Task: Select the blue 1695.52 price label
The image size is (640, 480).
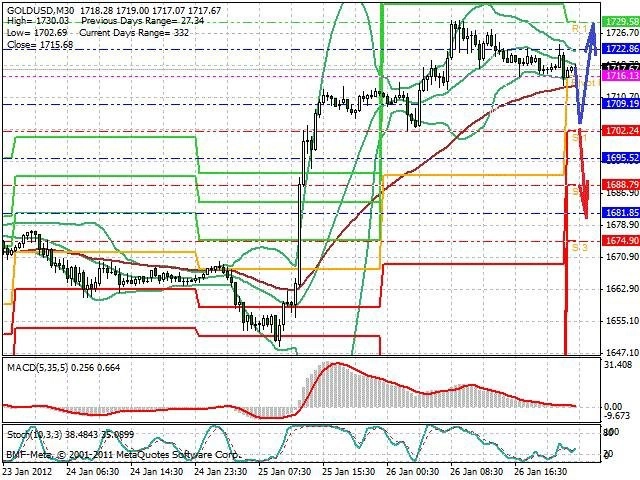Action: (x=621, y=158)
